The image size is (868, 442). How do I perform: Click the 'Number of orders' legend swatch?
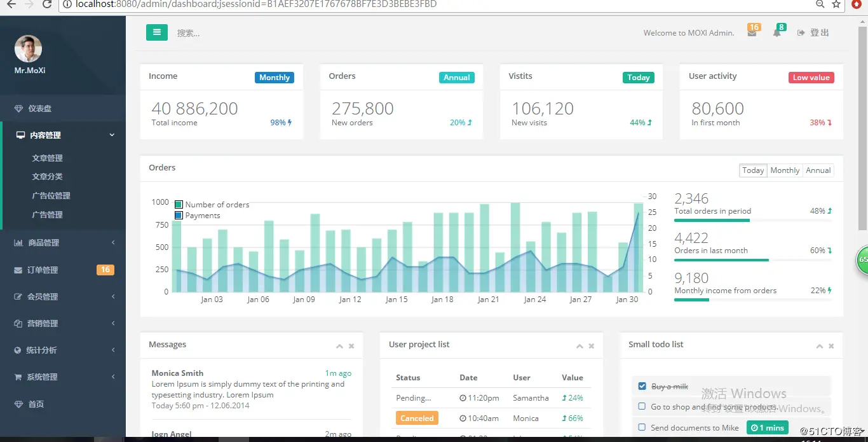tap(179, 205)
